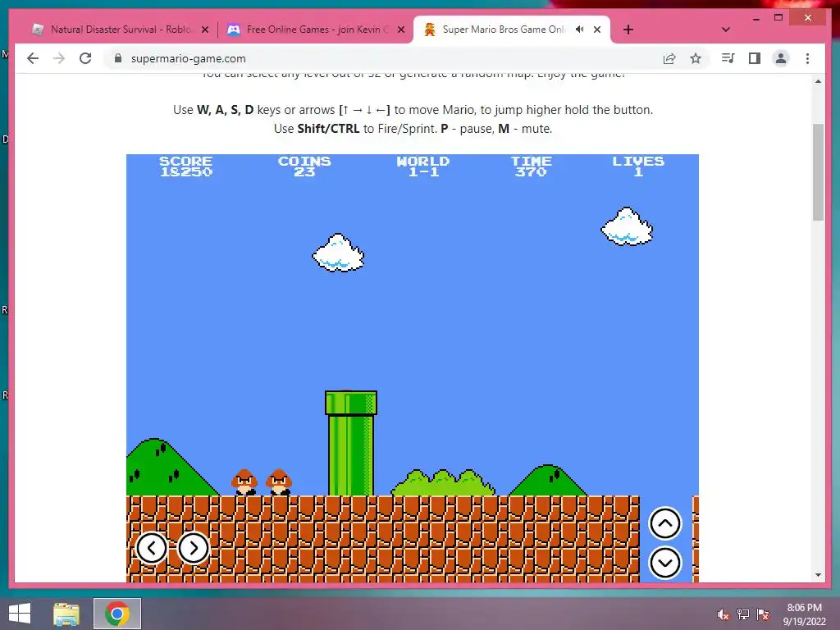Open the Windows Start menu
840x630 pixels.
20,614
